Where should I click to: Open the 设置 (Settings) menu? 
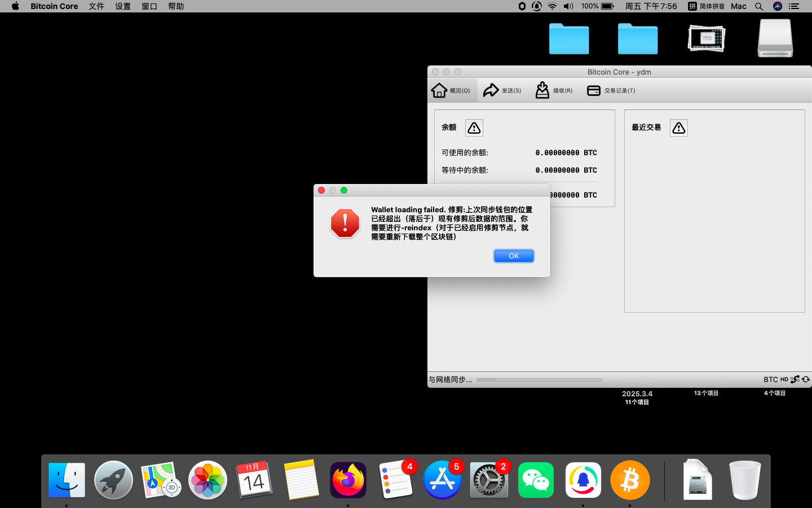(123, 6)
